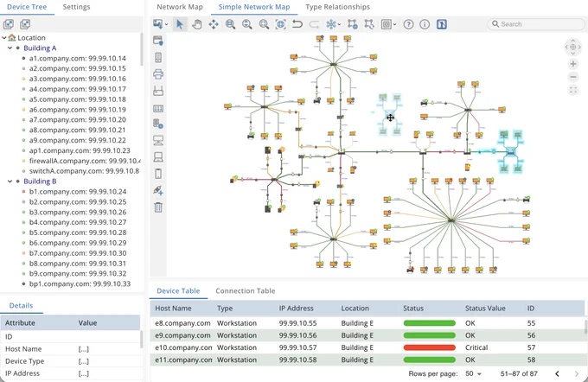588x382 pixels.
Task: Click the circular pan navigation control
Action: (573, 47)
